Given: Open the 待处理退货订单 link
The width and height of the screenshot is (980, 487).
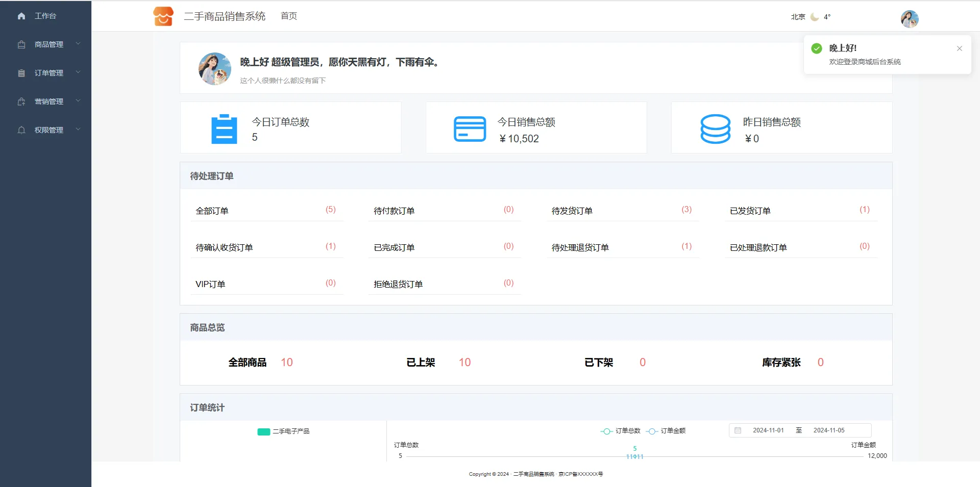Looking at the screenshot, I should click(580, 248).
